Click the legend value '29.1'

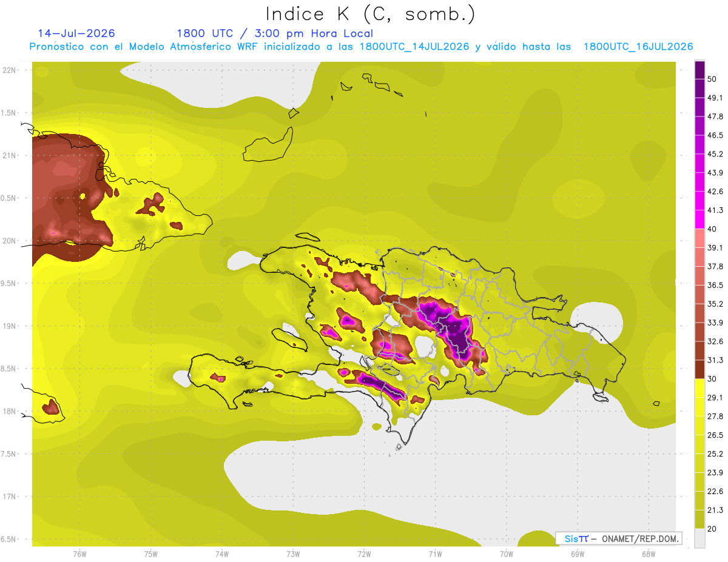[716, 398]
